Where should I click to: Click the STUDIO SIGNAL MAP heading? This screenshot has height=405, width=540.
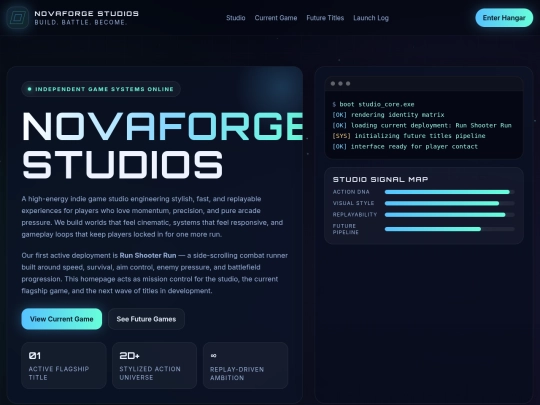coord(381,179)
